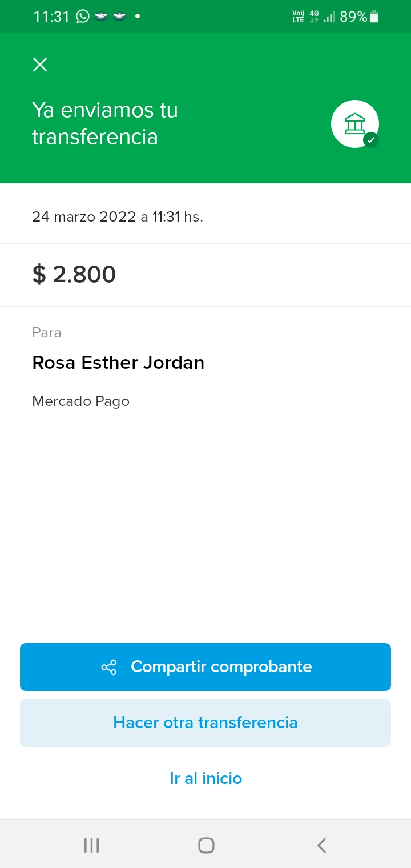This screenshot has height=868, width=411.
Task: Close the transfer confirmation with the X
Action: click(40, 65)
